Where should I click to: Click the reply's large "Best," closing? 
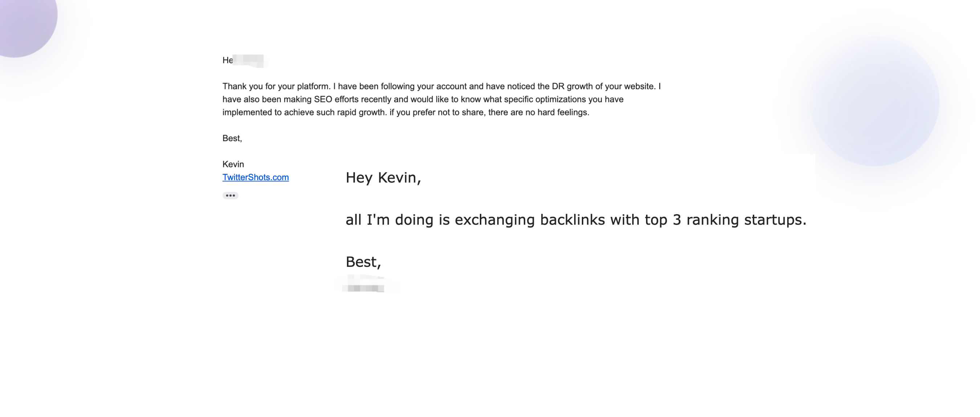tap(363, 262)
